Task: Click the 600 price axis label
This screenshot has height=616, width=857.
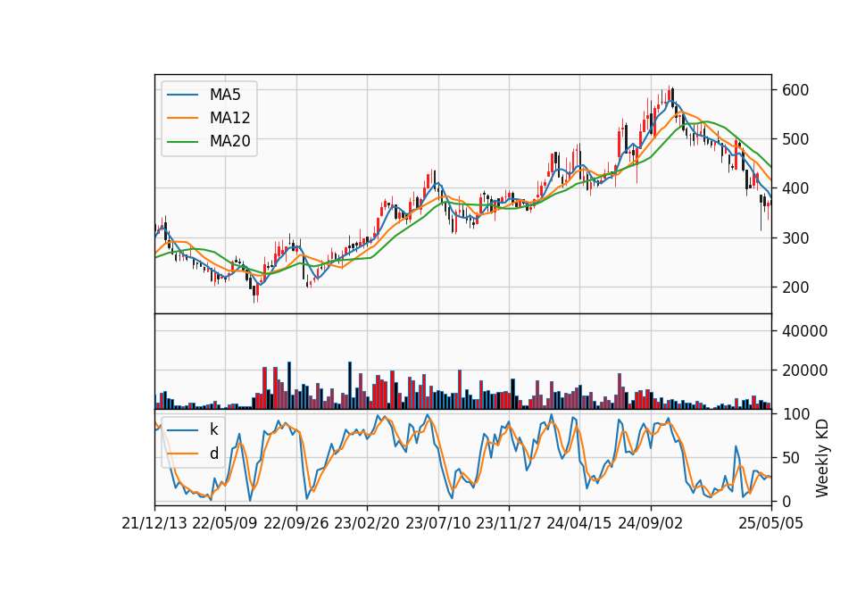Action: pos(795,90)
